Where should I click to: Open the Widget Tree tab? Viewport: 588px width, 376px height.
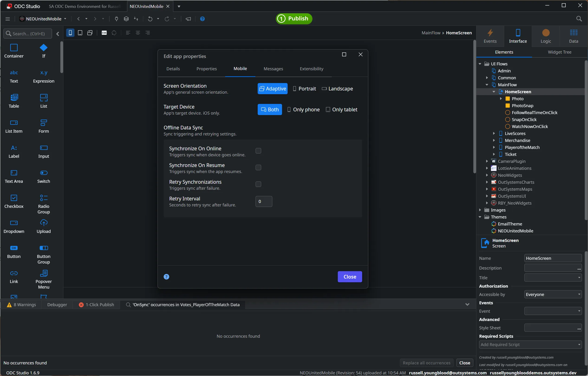point(559,52)
